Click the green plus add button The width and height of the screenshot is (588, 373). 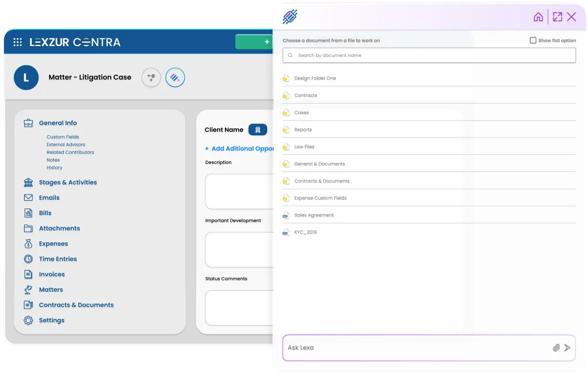click(x=254, y=41)
